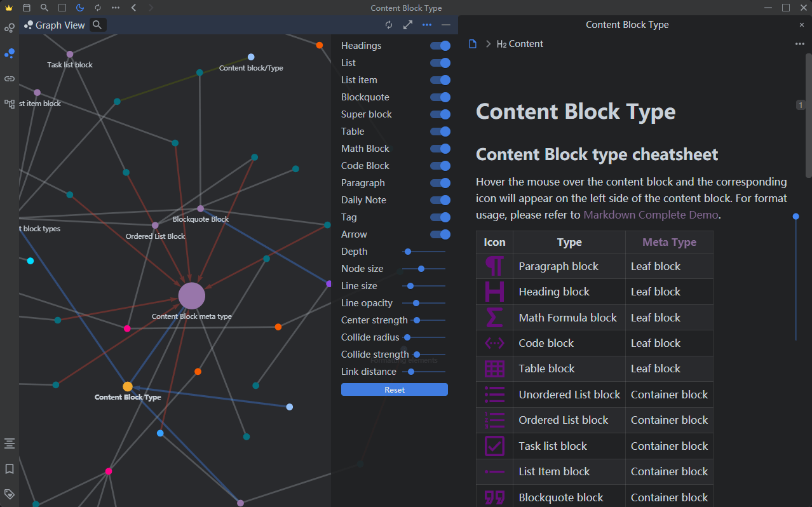812x507 pixels.
Task: Open the backlinks link icon in sidebar
Action: pos(10,79)
